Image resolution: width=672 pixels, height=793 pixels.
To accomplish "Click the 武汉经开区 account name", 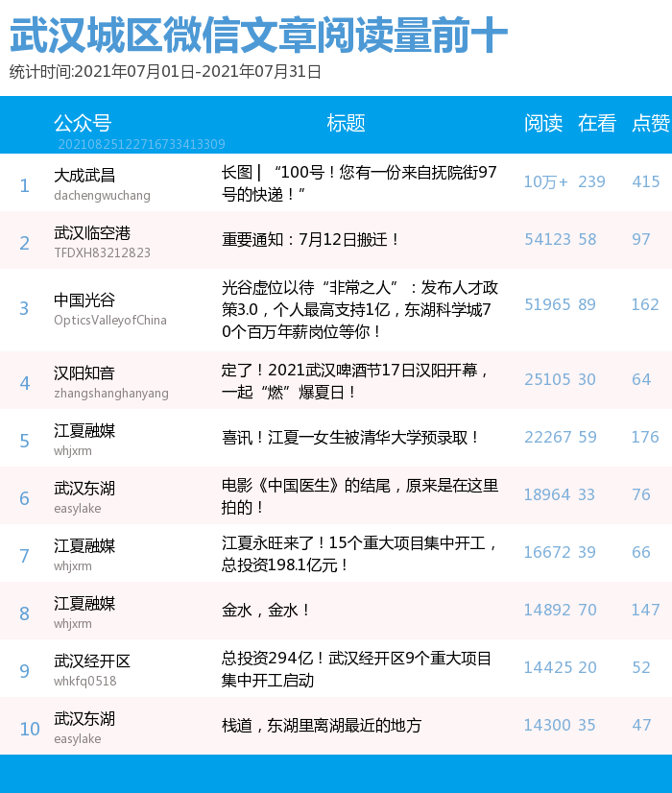I will tap(92, 661).
